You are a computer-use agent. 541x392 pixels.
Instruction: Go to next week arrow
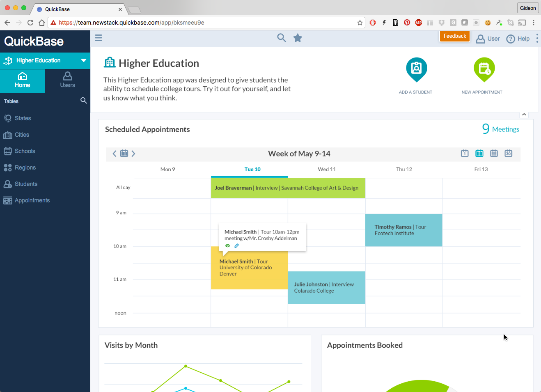133,154
